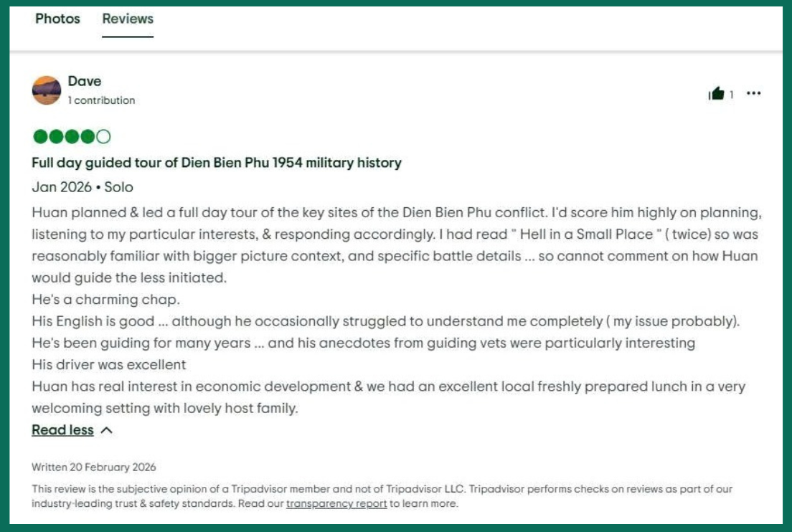Select the Reviews tab

pos(128,19)
